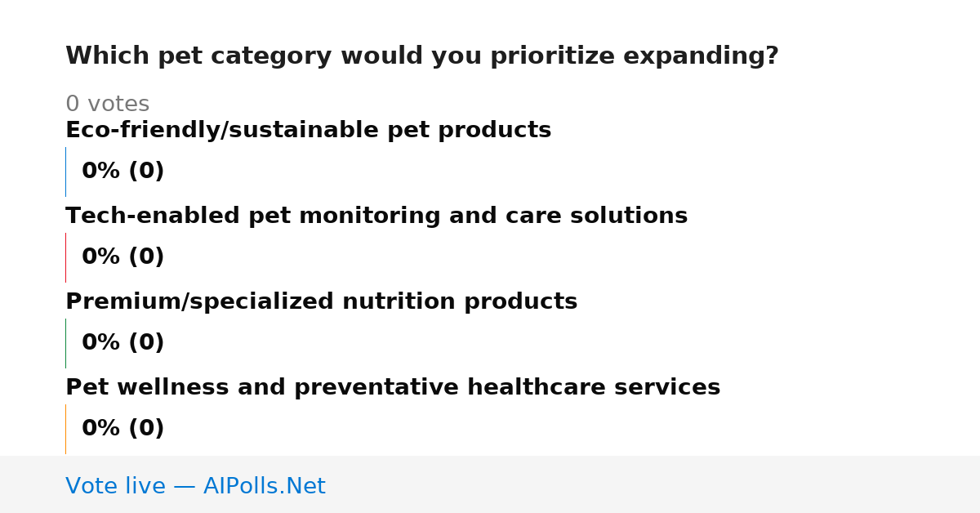Click the AIPolls.Net text in footer
The width and height of the screenshot is (980, 513).
(264, 487)
